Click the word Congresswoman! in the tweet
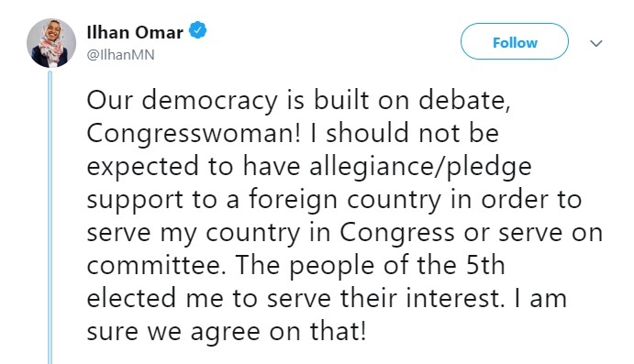The width and height of the screenshot is (634, 364). point(194,135)
